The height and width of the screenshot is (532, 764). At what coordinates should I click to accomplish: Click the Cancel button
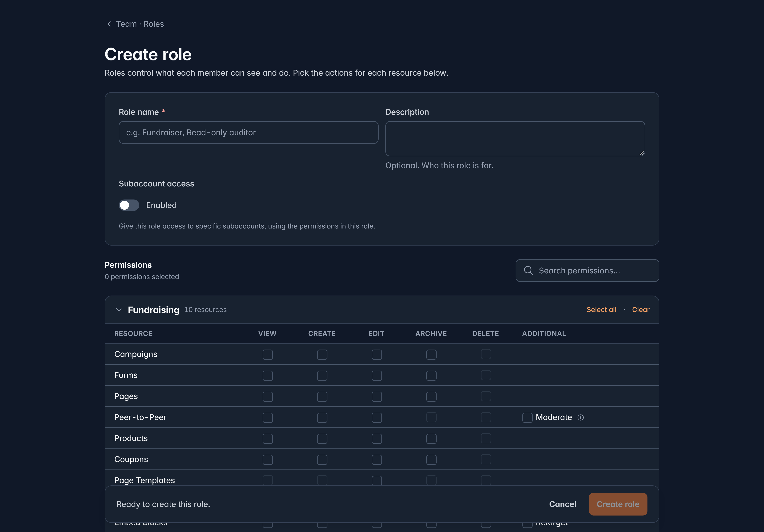[x=562, y=504]
